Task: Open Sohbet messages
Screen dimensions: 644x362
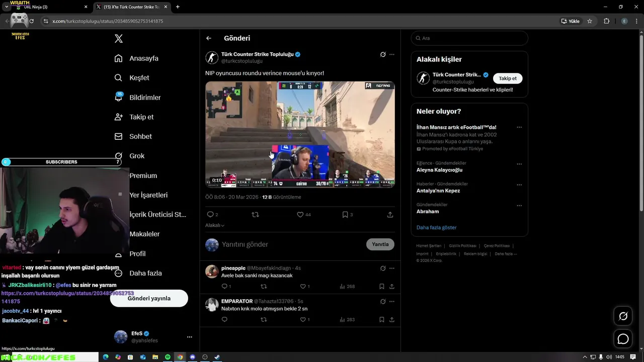Action: [133, 136]
